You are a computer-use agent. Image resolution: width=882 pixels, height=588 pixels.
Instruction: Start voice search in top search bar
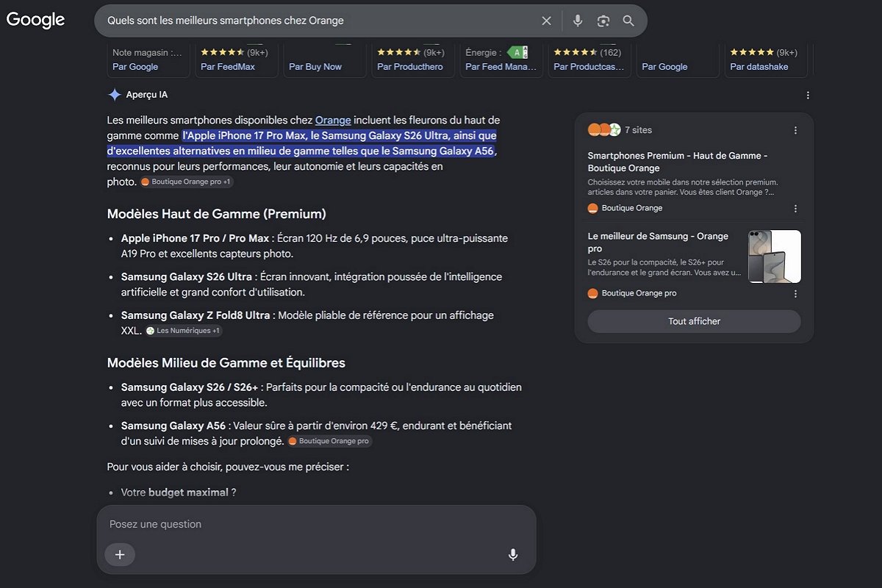click(x=578, y=21)
